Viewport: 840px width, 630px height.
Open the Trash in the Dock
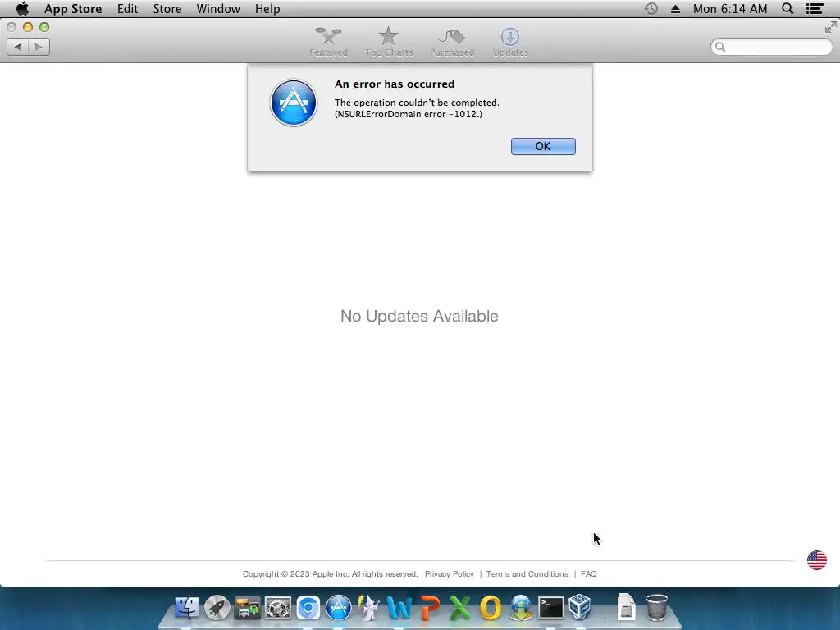tap(657, 608)
